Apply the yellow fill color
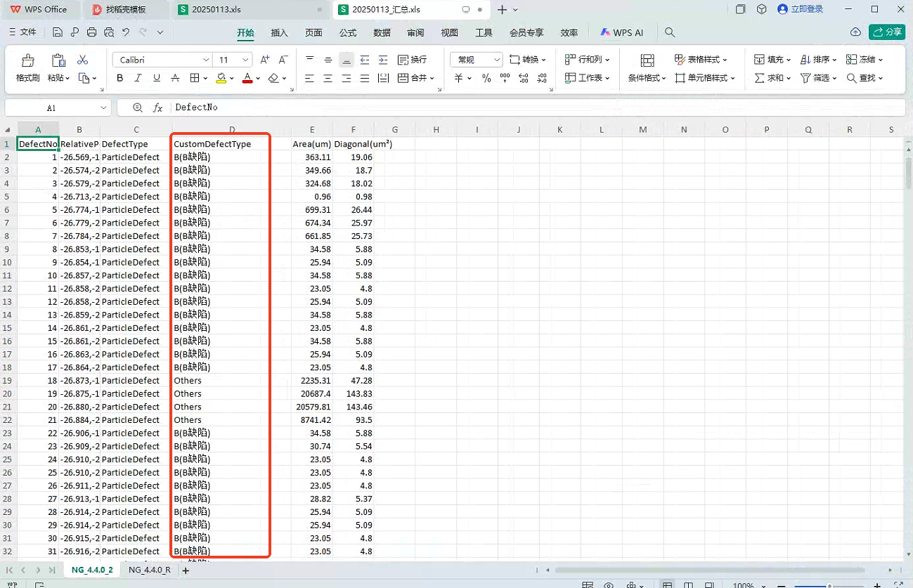The width and height of the screenshot is (913, 588). [221, 78]
